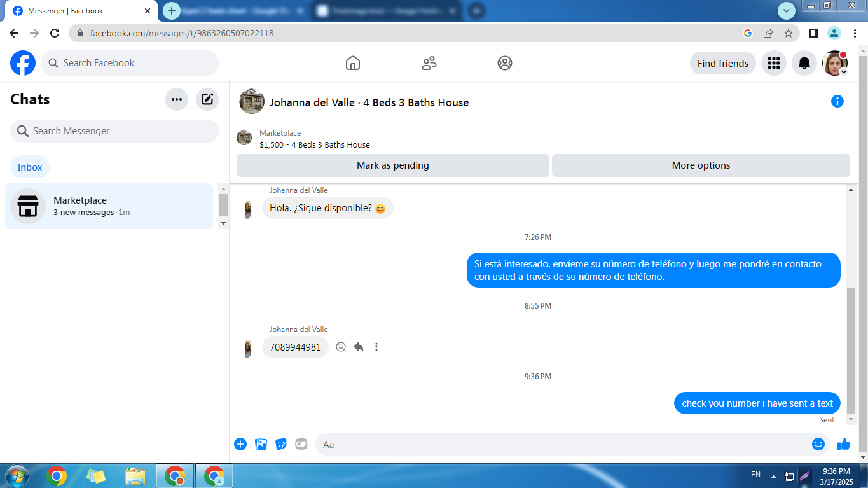Open the Groups icon in top navigation
The width and height of the screenshot is (868, 488).
point(505,63)
